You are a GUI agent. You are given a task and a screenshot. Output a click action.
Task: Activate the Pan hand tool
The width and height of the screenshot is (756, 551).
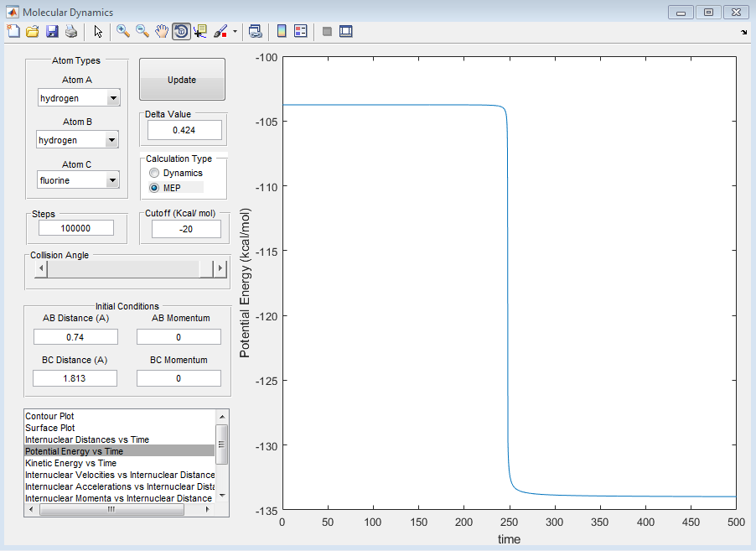(x=162, y=31)
